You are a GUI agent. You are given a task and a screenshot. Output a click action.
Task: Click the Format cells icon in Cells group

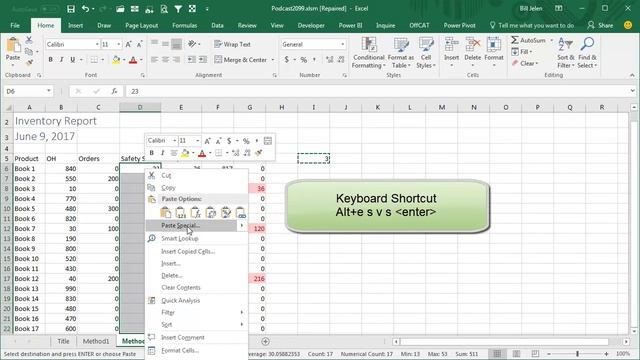click(x=494, y=44)
